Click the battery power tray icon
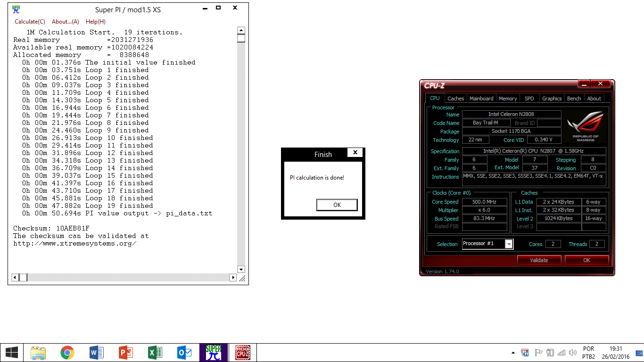 (x=550, y=353)
